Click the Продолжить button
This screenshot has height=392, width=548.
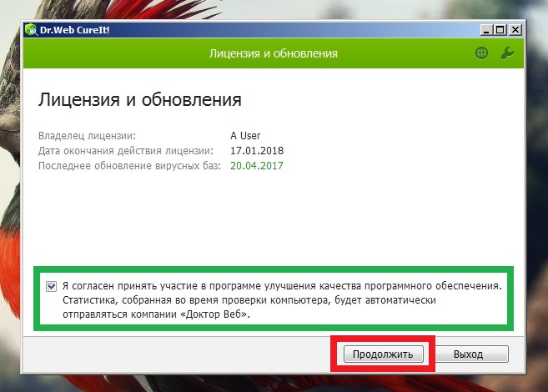coord(384,354)
